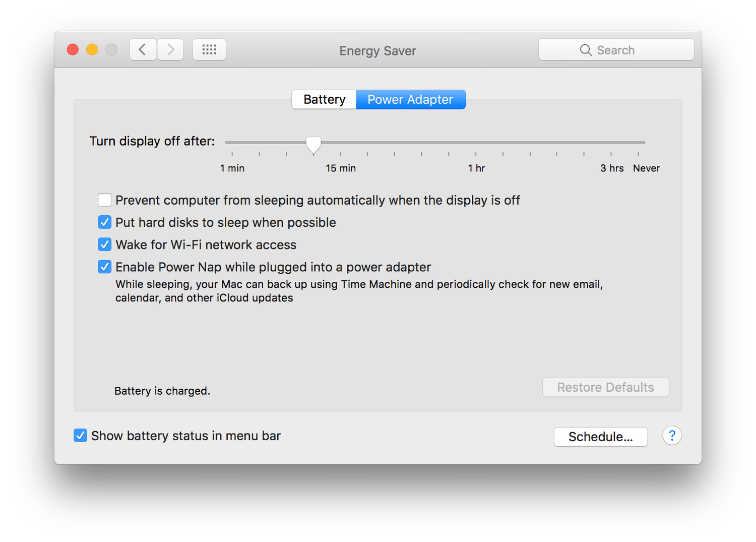Click the Power Nap description text
756x542 pixels.
click(359, 291)
